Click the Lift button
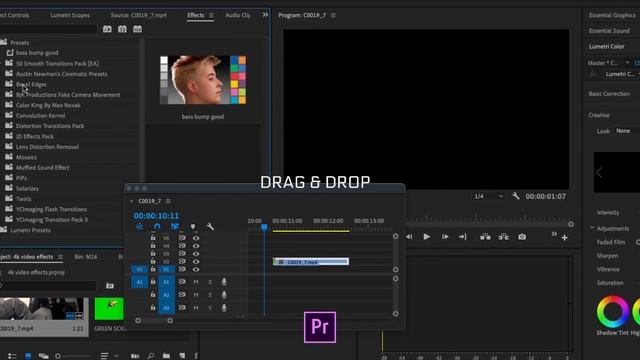Screen dimensions: 640x360 coord(485,237)
